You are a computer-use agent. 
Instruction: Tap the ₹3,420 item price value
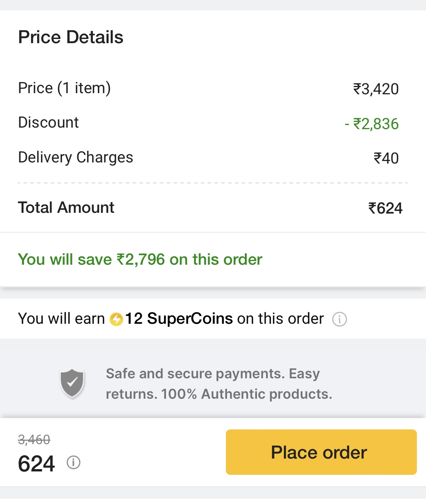(376, 89)
